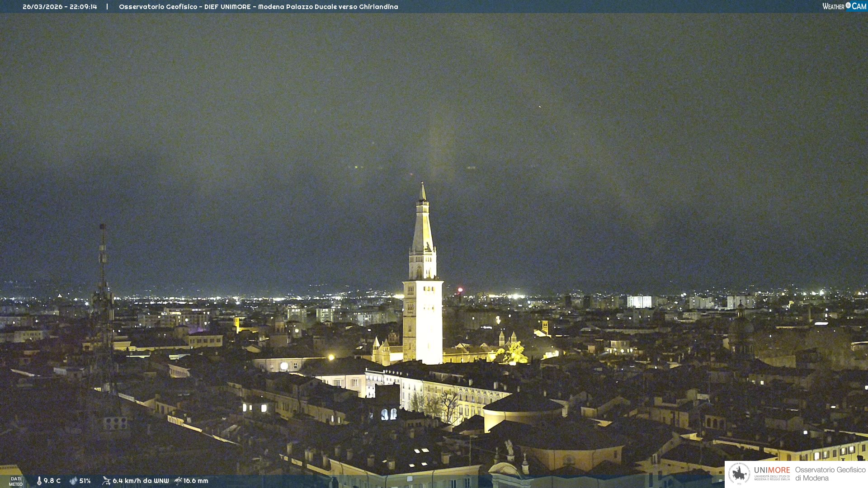Click the 22:09:14 time display
This screenshot has height=488, width=868.
[x=83, y=7]
